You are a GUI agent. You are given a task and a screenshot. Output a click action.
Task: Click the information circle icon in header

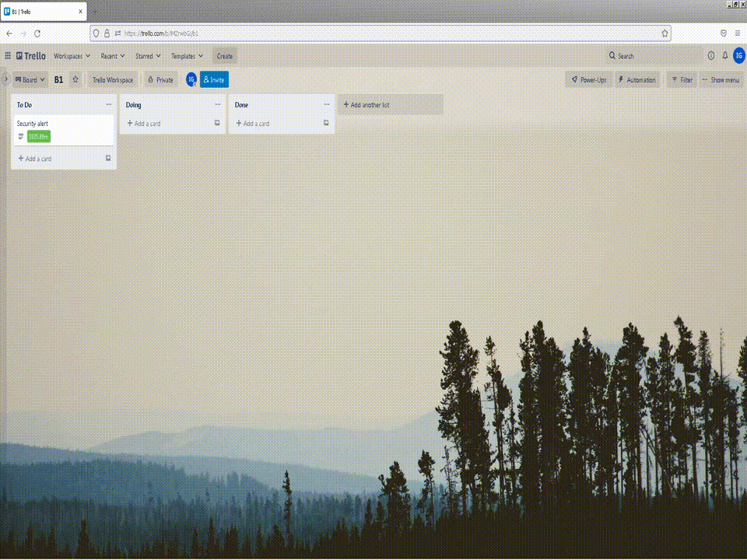[710, 55]
